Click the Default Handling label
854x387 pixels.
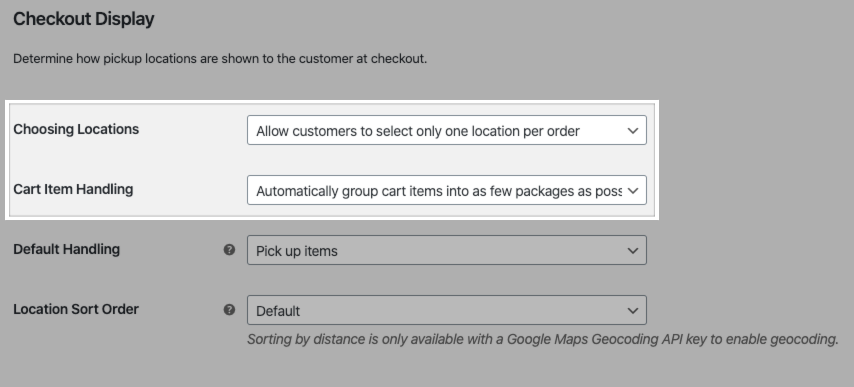click(66, 249)
